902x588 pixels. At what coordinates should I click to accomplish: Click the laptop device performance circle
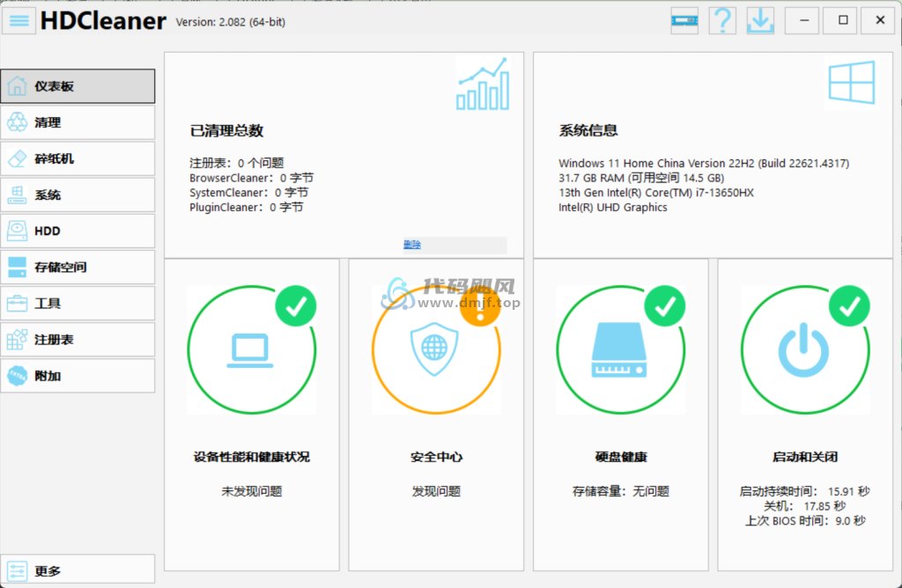(x=251, y=350)
